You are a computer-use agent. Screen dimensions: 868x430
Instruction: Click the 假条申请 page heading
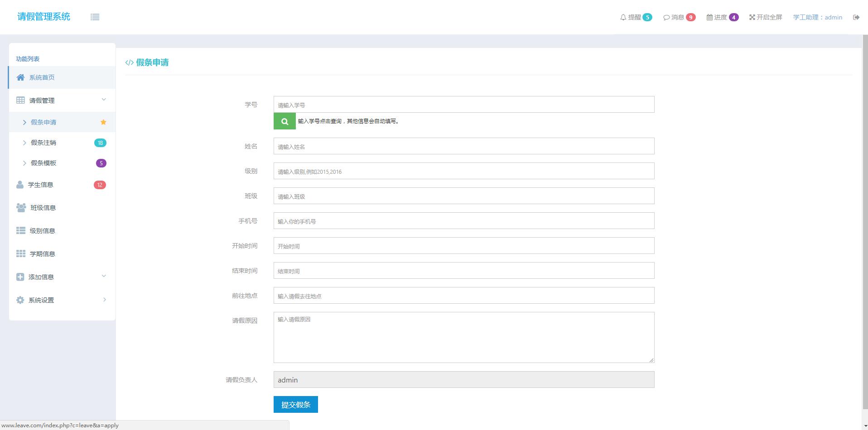click(152, 62)
